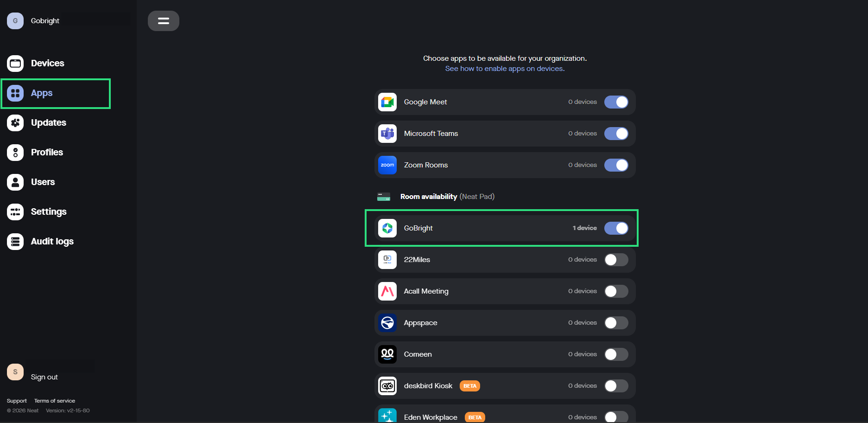Open 'See how to enable apps' link
The height and width of the screenshot is (423, 868).
pyautogui.click(x=505, y=69)
